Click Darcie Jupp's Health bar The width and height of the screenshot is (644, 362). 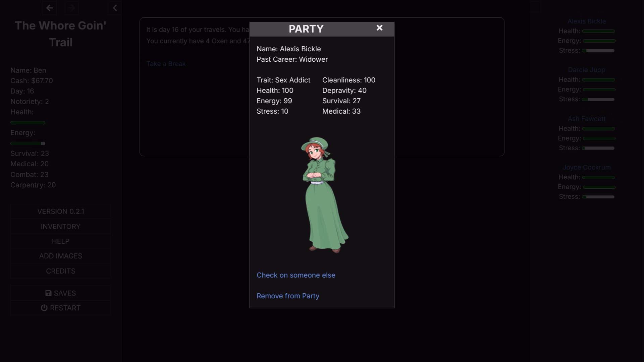coord(598,80)
